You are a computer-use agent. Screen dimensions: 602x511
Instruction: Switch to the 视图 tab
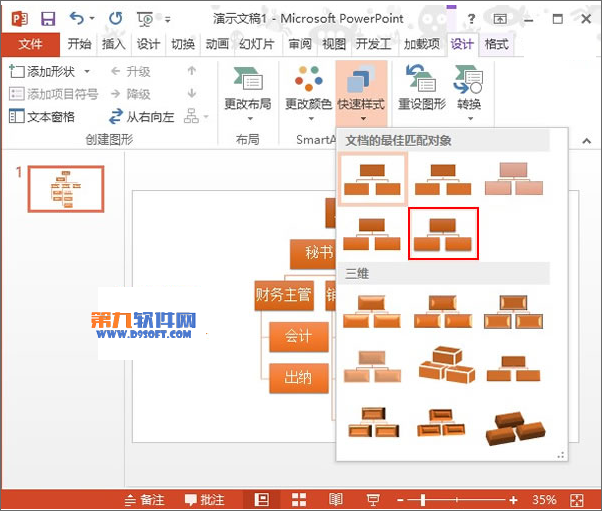click(x=334, y=44)
